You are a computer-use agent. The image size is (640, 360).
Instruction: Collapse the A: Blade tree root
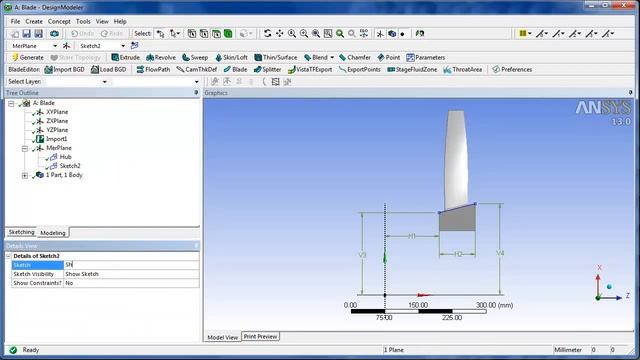11,103
